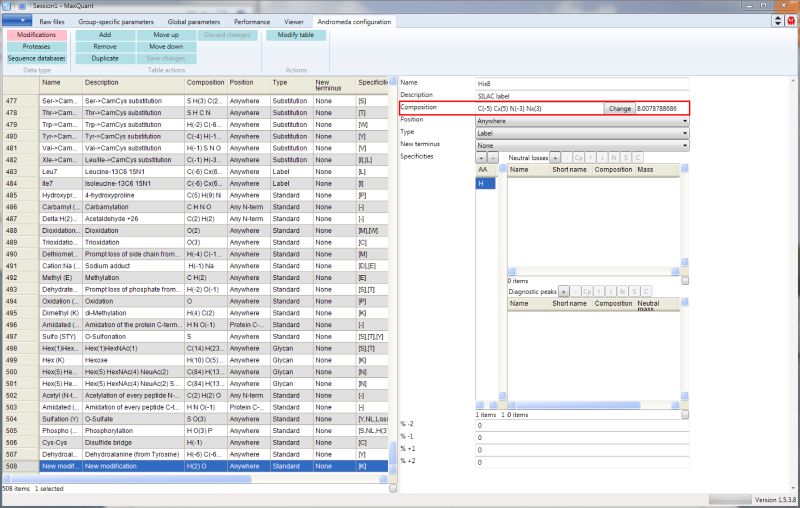
Task: Move neutral loss up with arrow button
Action: pyautogui.click(x=590, y=158)
